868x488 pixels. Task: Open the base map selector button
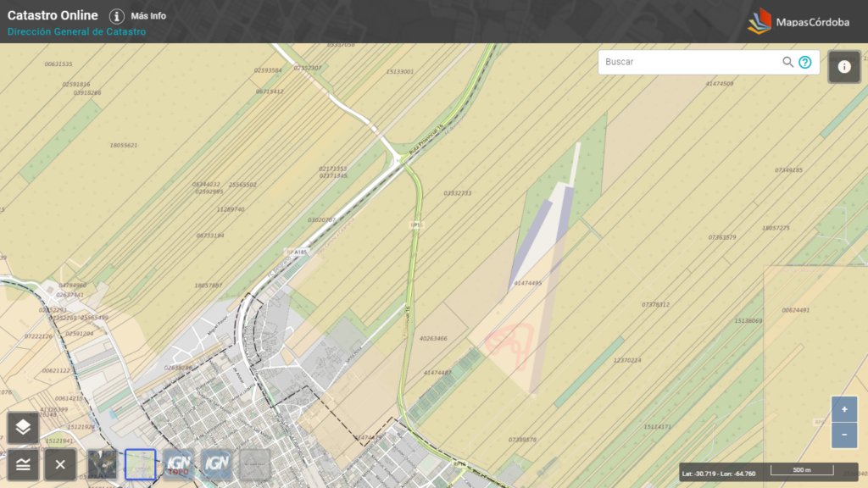click(23, 464)
